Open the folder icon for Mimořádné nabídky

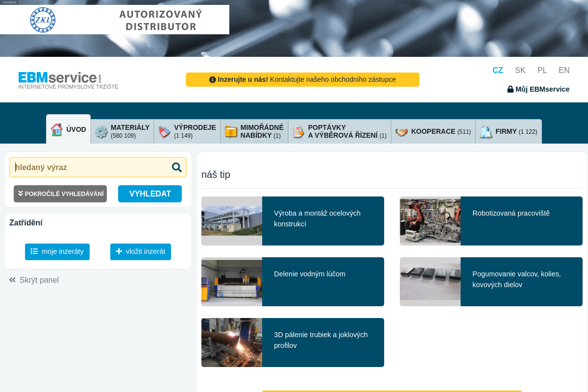231,132
